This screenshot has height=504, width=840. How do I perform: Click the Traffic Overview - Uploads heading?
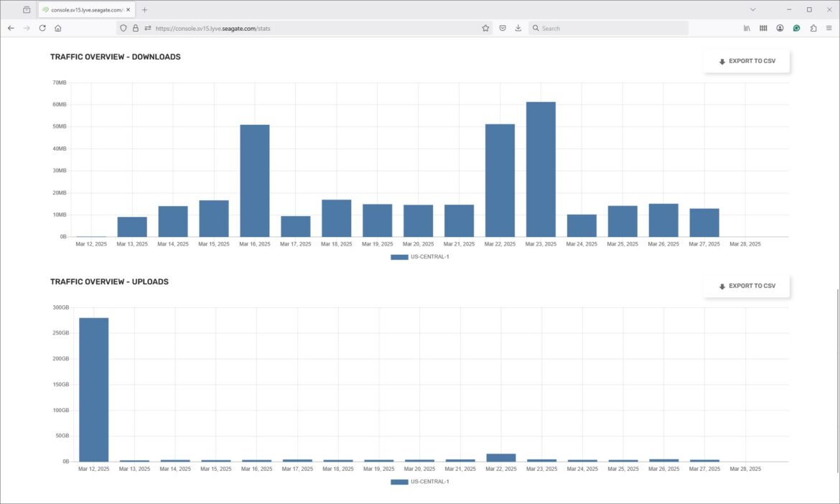click(x=109, y=281)
